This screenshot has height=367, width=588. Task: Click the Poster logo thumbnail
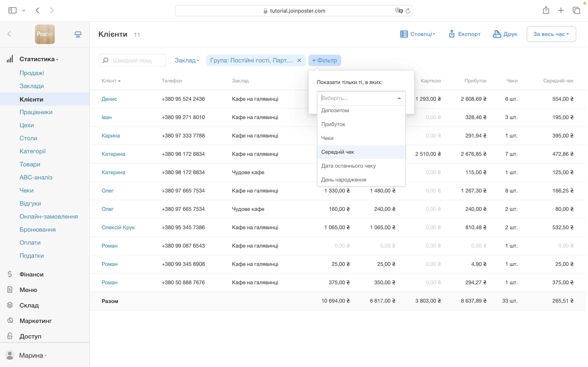point(45,34)
